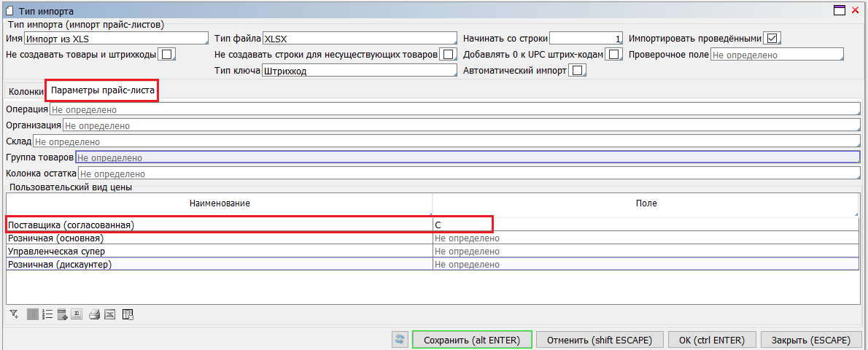Enable "Не создавать товары и штрихкоды" checkbox
The image size is (868, 350).
coord(167,54)
